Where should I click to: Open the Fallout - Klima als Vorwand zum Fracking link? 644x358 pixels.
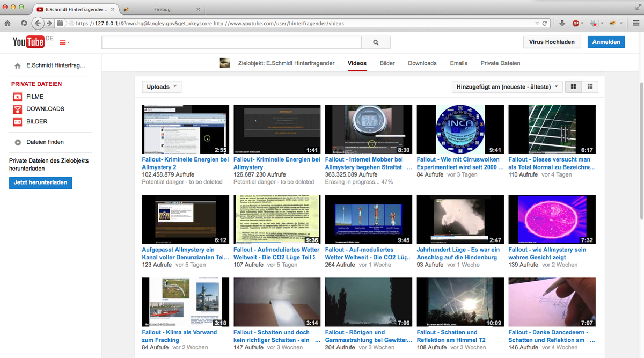179,336
